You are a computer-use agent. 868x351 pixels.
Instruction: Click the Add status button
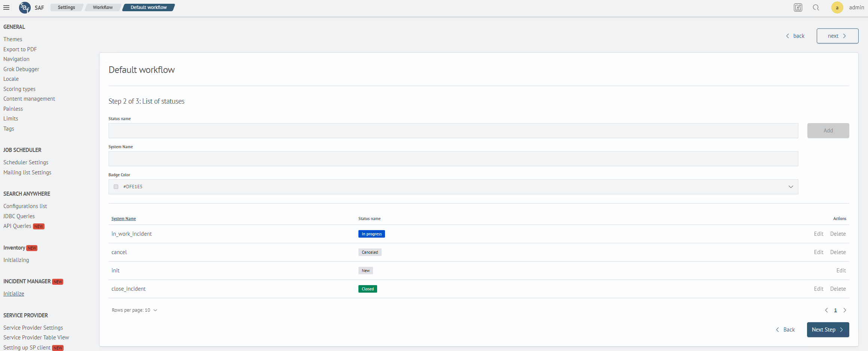[x=828, y=131]
